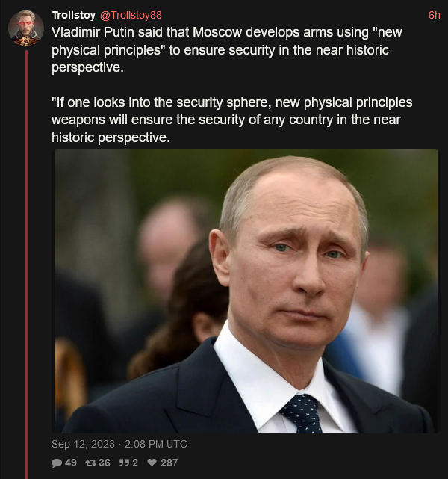This screenshot has height=479, width=448.
Task: Click the 2:08 PM UTC time text
Action: click(x=155, y=444)
